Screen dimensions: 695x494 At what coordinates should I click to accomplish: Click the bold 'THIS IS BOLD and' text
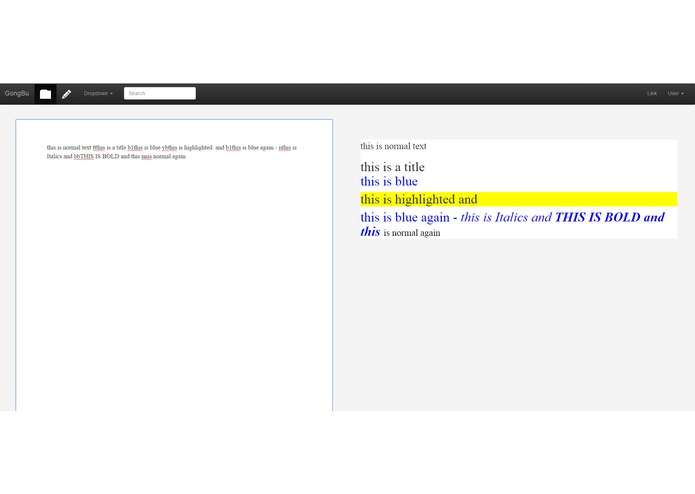coord(609,218)
